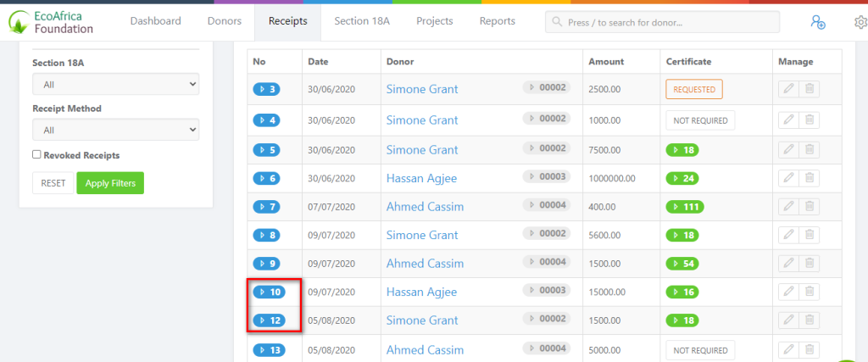
Task: Delete receipt 9 with trash icon
Action: (810, 264)
